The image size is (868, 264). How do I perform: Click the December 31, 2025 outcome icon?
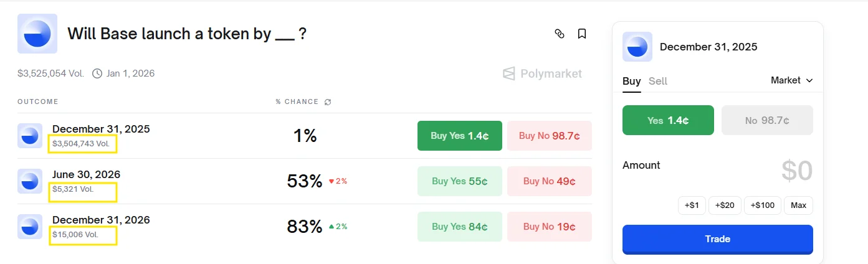[x=30, y=136]
